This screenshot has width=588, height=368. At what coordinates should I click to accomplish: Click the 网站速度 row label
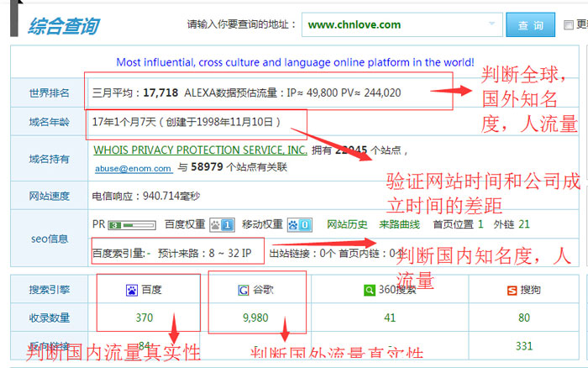point(49,196)
